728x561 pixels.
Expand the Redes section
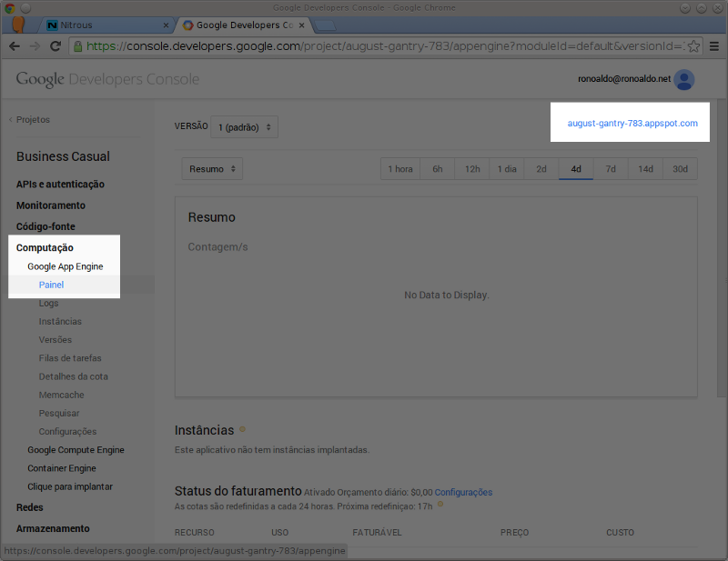(x=30, y=507)
